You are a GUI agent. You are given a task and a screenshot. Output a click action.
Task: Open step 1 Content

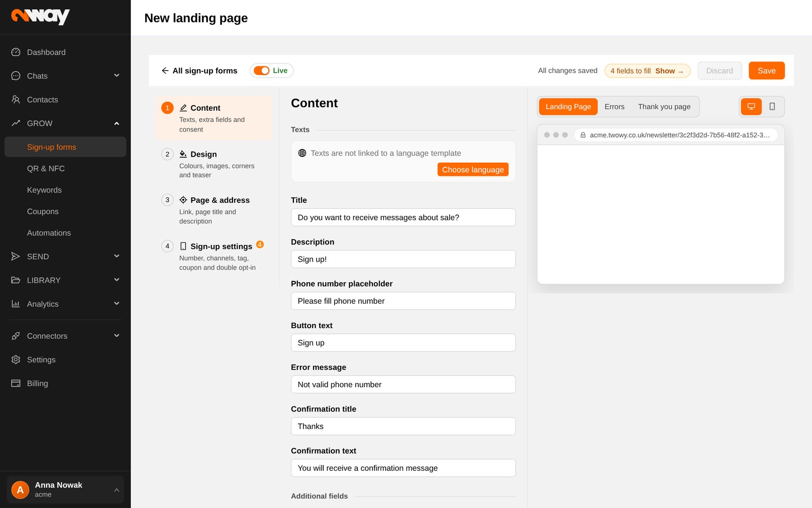(214, 118)
